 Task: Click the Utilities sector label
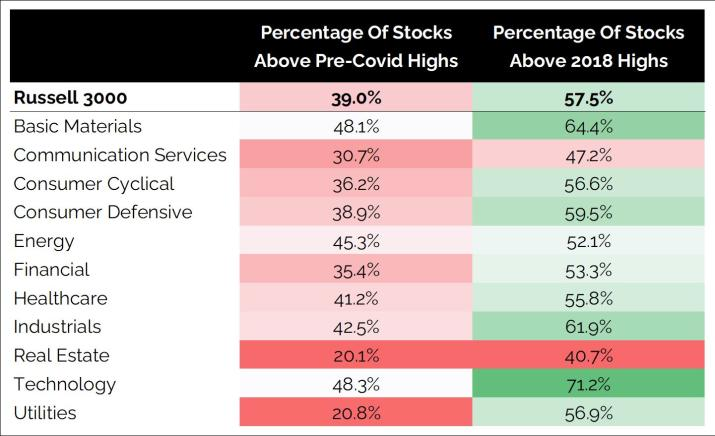click(45, 413)
